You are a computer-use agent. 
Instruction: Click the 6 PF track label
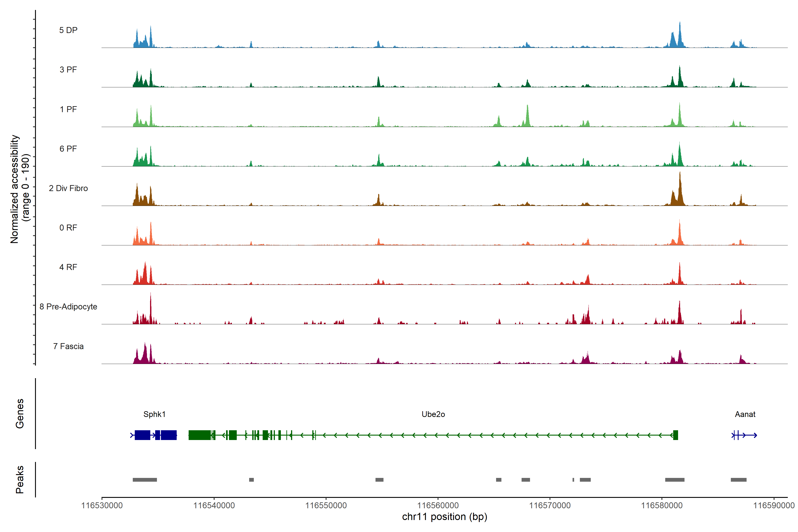point(68,149)
